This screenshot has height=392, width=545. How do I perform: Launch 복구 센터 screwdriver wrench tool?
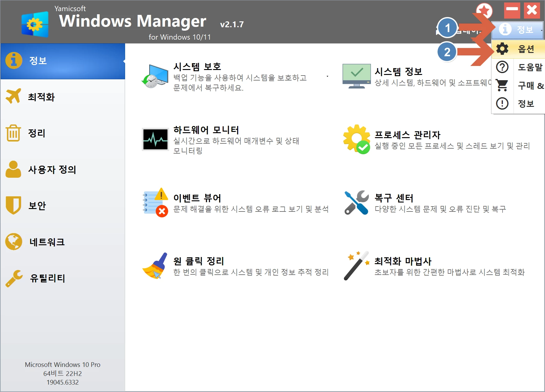(x=425, y=203)
